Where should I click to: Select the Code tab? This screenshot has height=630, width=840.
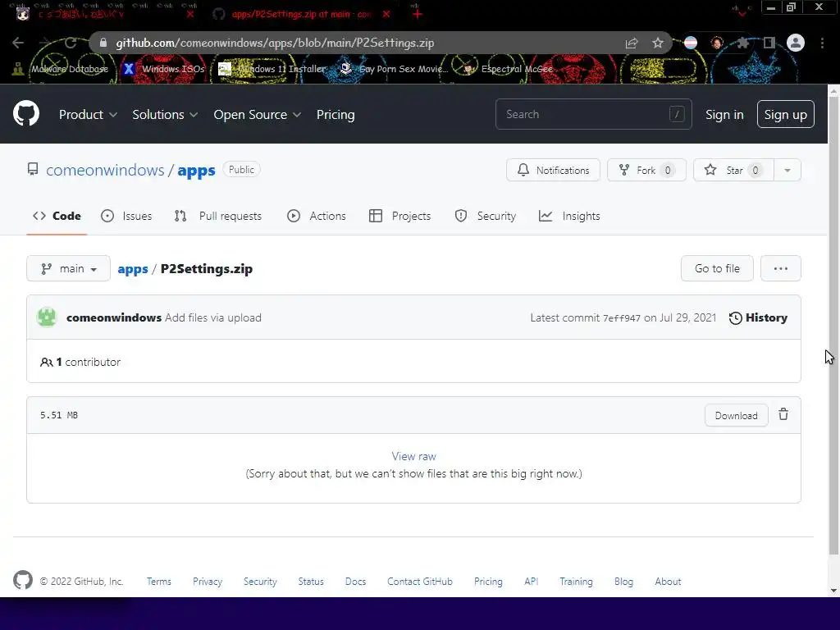point(57,216)
